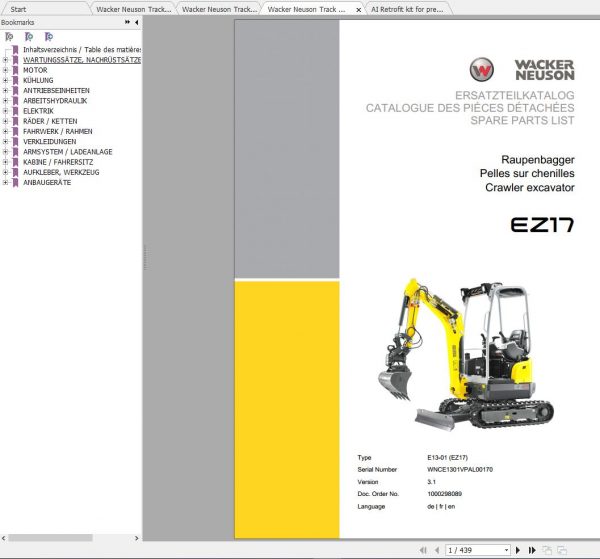Click the bookmarks scrollbar left arrow

(x=4, y=538)
